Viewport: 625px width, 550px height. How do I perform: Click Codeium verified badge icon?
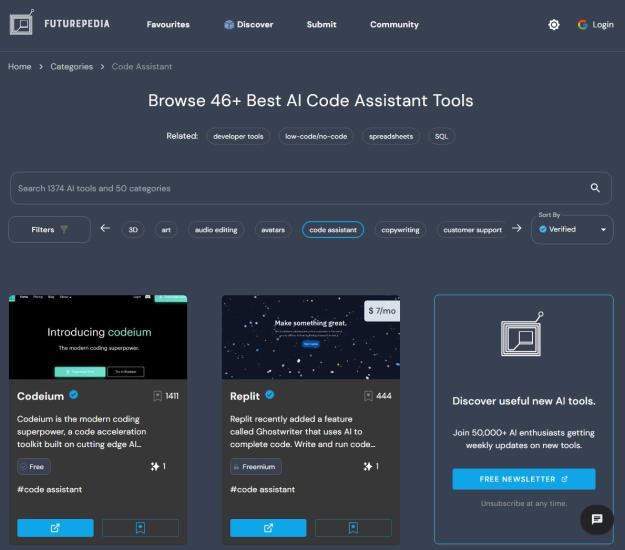point(73,395)
